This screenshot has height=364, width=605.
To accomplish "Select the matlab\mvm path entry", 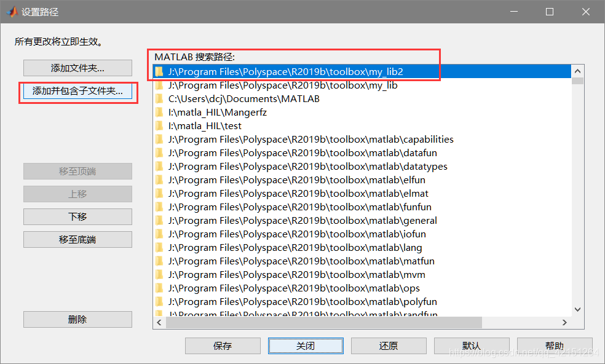I will [x=362, y=274].
